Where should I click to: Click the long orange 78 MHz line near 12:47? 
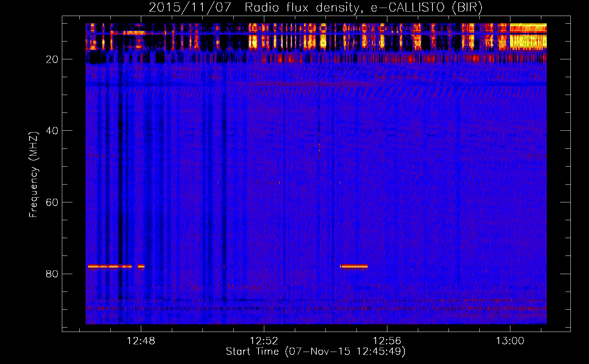point(110,266)
